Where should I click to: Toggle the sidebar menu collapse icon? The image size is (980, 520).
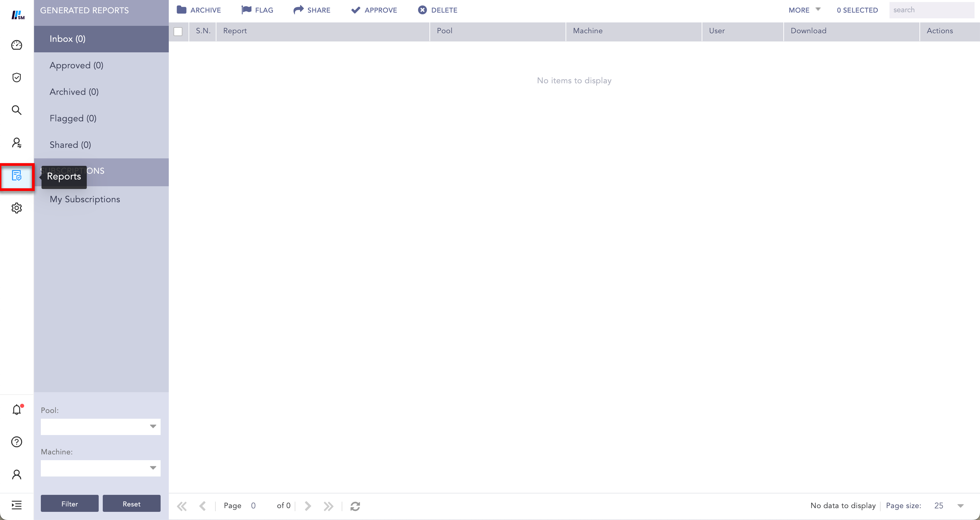pyautogui.click(x=17, y=505)
